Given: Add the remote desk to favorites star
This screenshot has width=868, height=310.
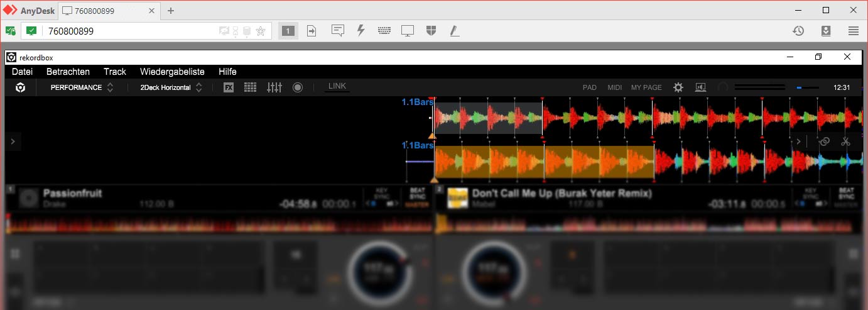Looking at the screenshot, I should 261,31.
